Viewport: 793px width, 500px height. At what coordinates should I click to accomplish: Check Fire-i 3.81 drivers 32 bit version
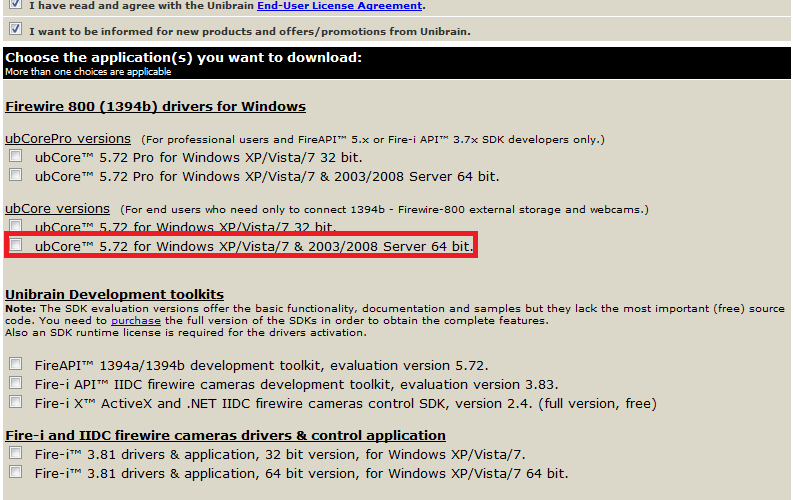coord(16,452)
